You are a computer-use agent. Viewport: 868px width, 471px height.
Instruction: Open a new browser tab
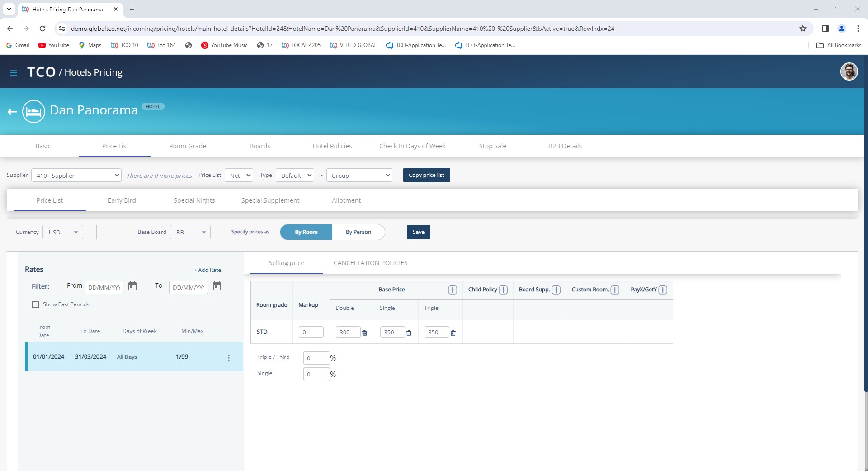click(x=132, y=9)
